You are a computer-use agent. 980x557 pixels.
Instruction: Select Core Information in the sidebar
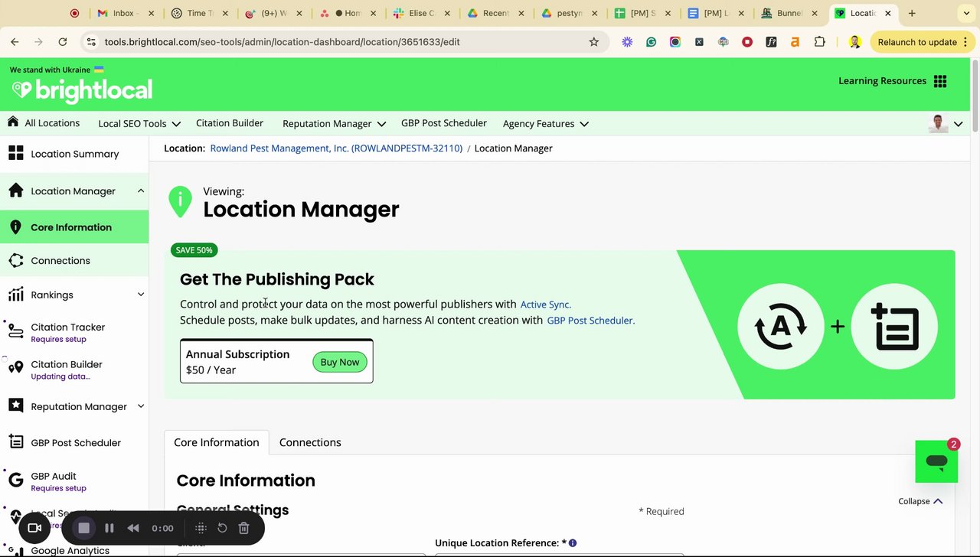74,227
